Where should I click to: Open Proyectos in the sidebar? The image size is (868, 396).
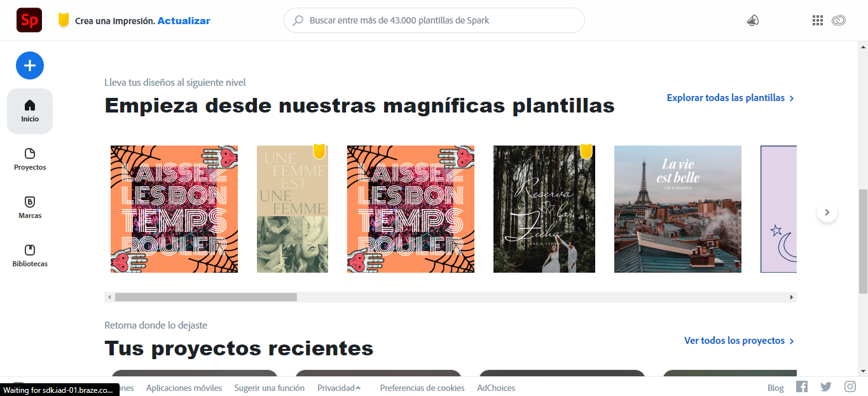30,160
